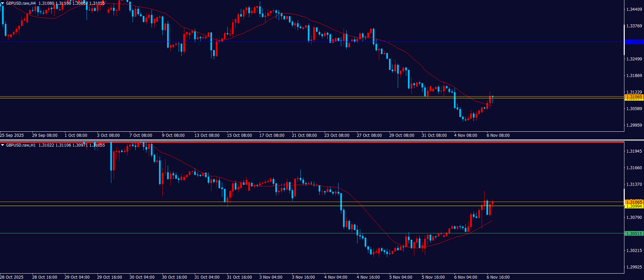
Task: Click the GBPUSD.raw,H4 chart title text
Action: pyautogui.click(x=21, y=3)
